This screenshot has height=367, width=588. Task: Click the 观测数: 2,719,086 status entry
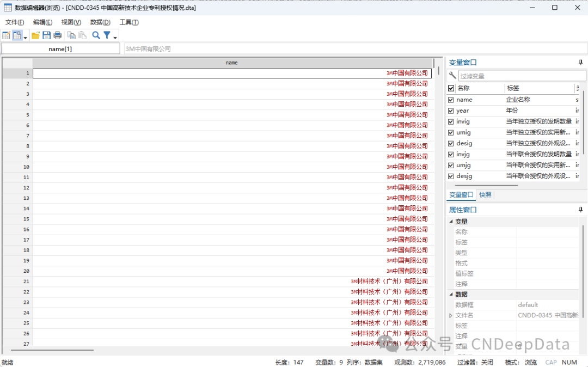420,362
